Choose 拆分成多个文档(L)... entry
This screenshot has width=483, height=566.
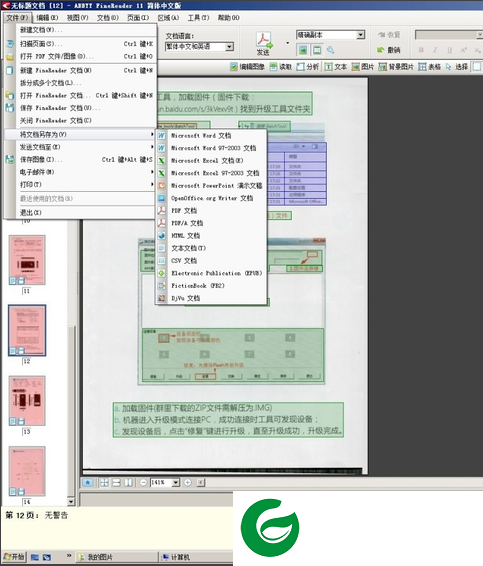pyautogui.click(x=81, y=83)
